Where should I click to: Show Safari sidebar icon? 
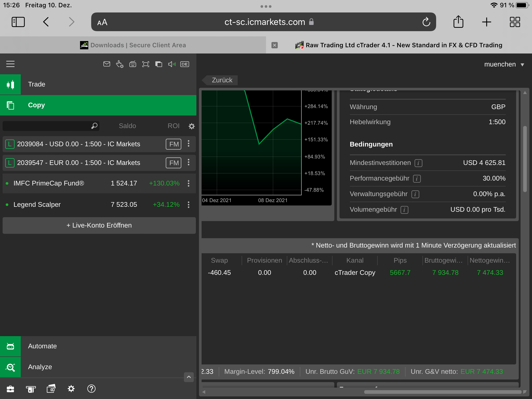pos(18,22)
